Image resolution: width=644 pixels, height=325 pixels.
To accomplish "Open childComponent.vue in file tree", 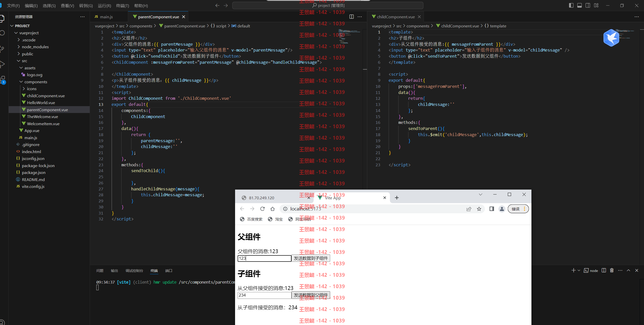I will coord(46,96).
